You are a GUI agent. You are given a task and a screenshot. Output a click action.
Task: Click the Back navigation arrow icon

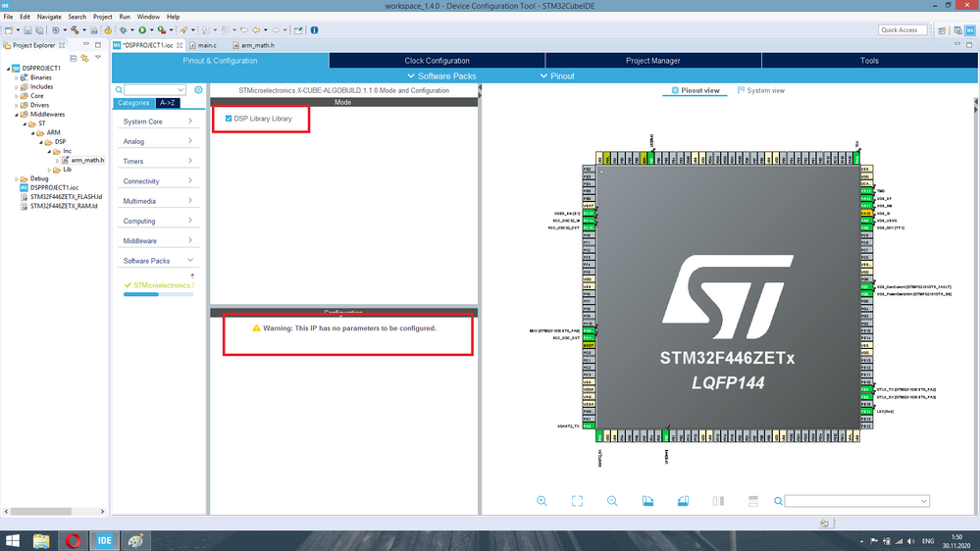[x=256, y=30]
